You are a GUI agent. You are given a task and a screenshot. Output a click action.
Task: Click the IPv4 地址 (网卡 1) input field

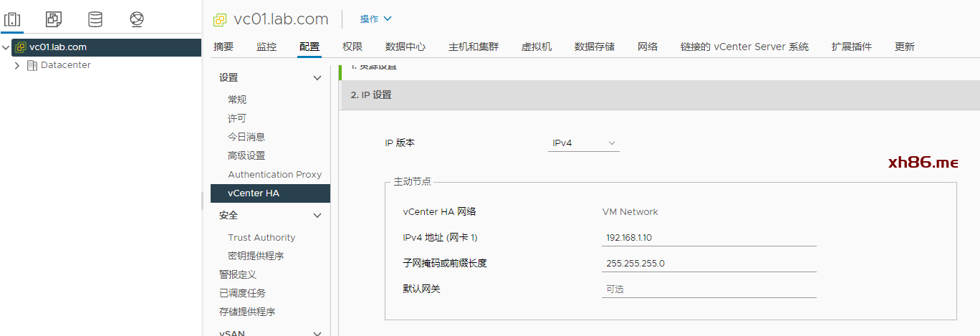(708, 238)
